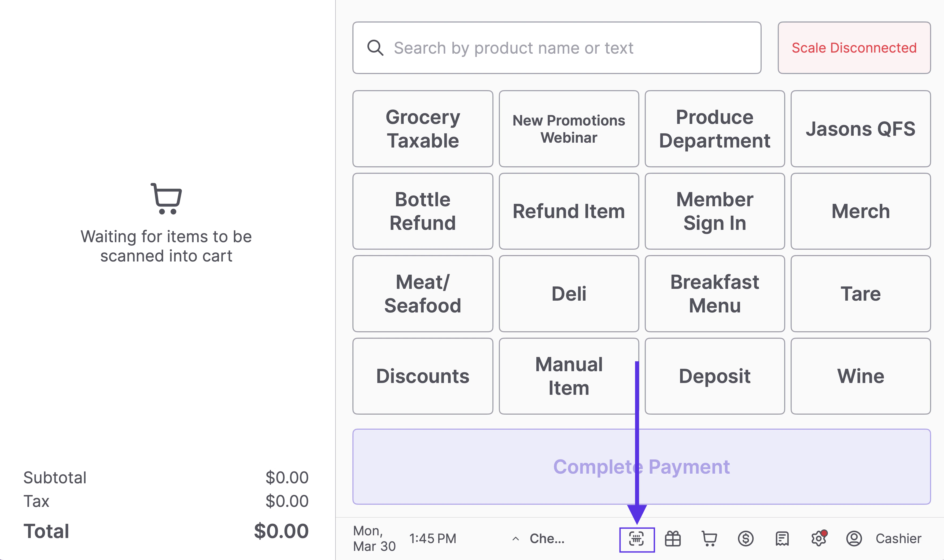The height and width of the screenshot is (560, 944).
Task: Expand the Che... chevron menu
Action: click(516, 539)
